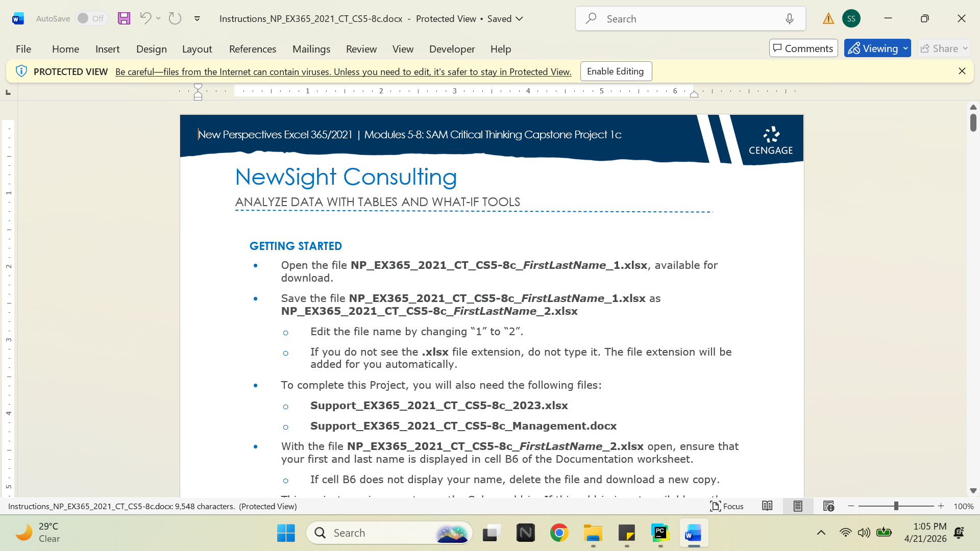Click the Search box in title bar
The height and width of the screenshot is (551, 980).
click(690, 19)
